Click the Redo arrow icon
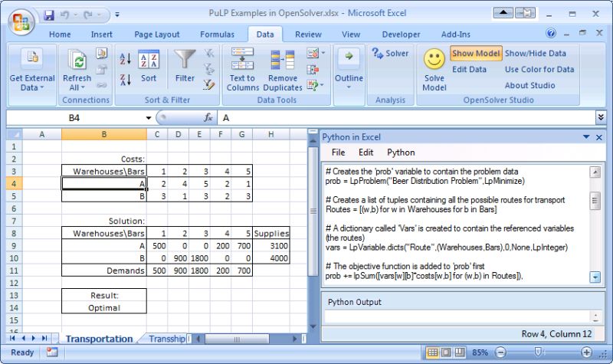The height and width of the screenshot is (364, 613). (88, 15)
